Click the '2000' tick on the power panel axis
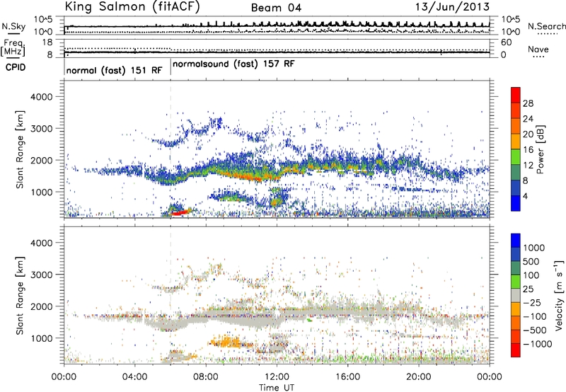The width and height of the screenshot is (566, 392). tap(41, 160)
